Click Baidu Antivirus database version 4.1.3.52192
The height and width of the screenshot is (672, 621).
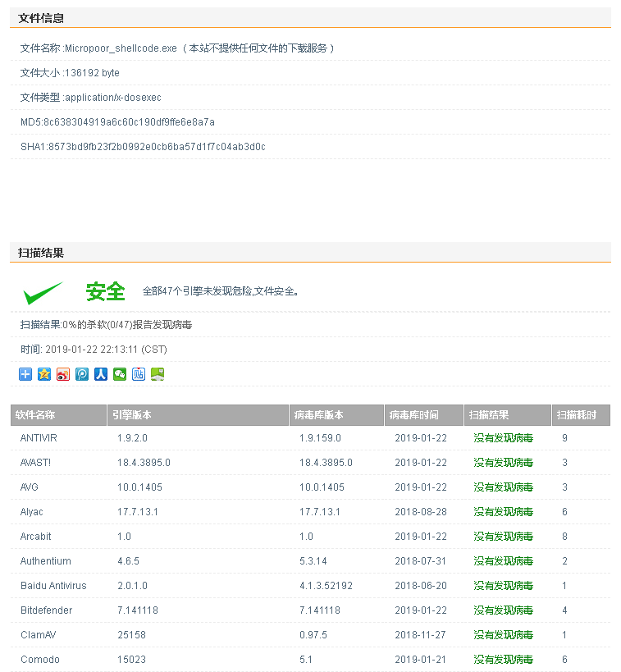[326, 586]
